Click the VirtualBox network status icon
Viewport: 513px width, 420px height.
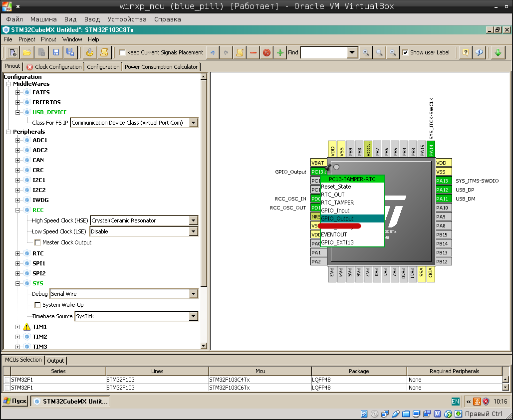(385, 414)
